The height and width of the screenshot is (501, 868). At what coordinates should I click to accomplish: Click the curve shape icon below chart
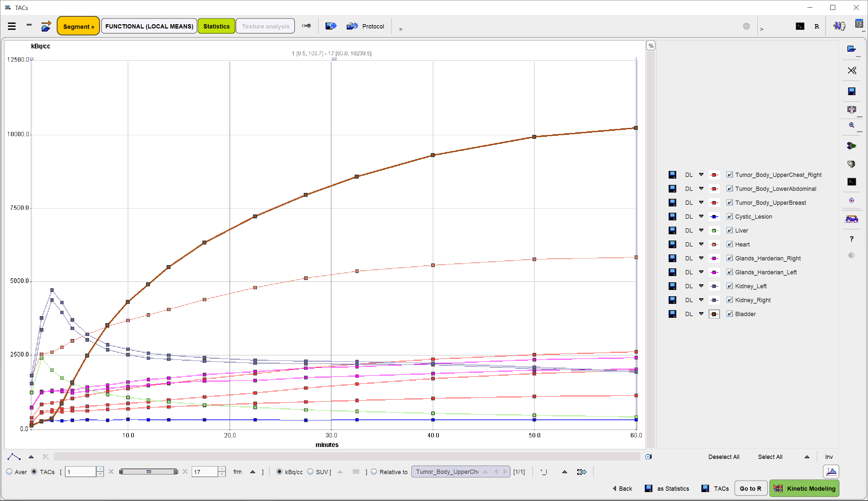click(14, 457)
